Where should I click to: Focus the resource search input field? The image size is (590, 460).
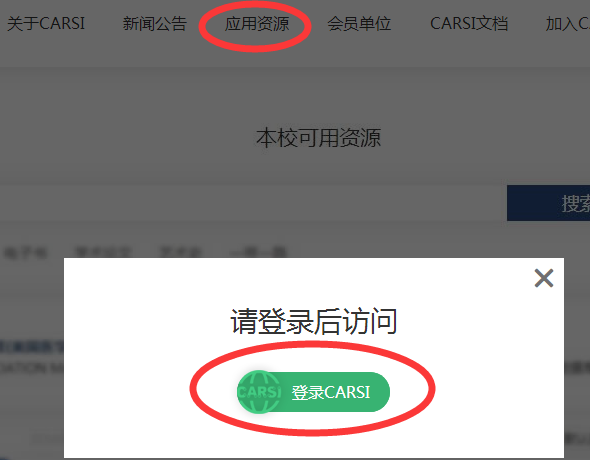[x=253, y=203]
